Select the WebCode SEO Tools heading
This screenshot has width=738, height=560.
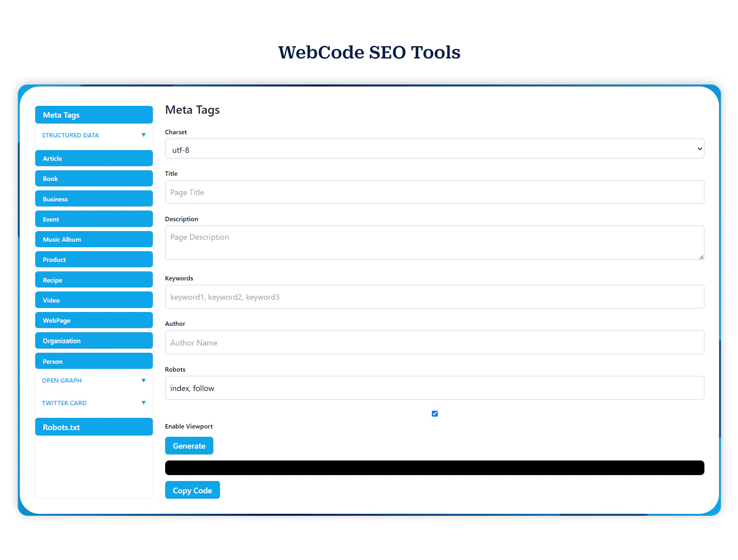pos(369,53)
